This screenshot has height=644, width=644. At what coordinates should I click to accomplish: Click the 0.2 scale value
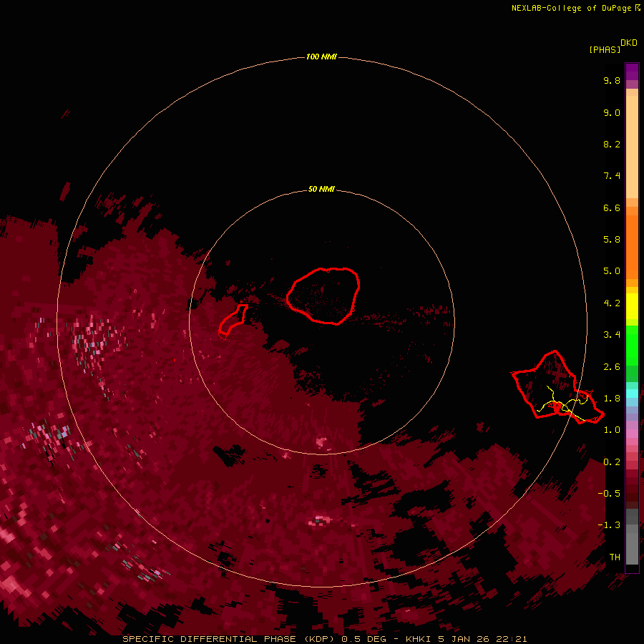click(612, 462)
